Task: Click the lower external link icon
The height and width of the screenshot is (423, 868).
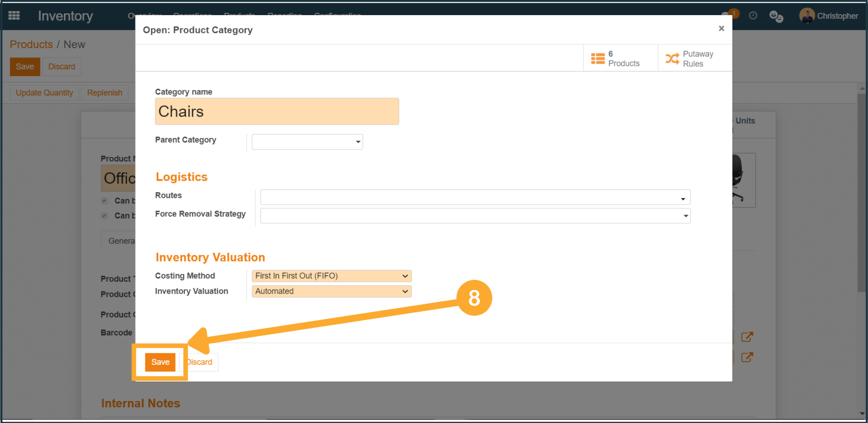Action: 747,357
